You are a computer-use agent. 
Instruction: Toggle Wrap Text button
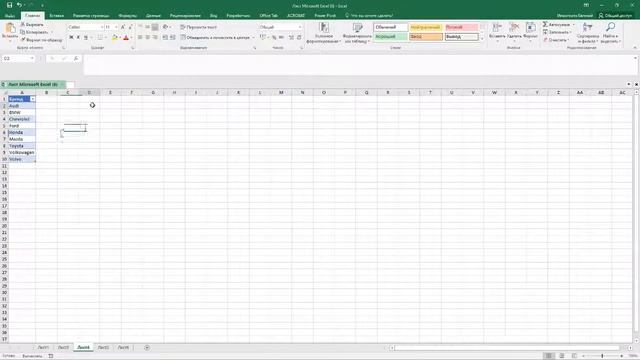[x=199, y=27]
